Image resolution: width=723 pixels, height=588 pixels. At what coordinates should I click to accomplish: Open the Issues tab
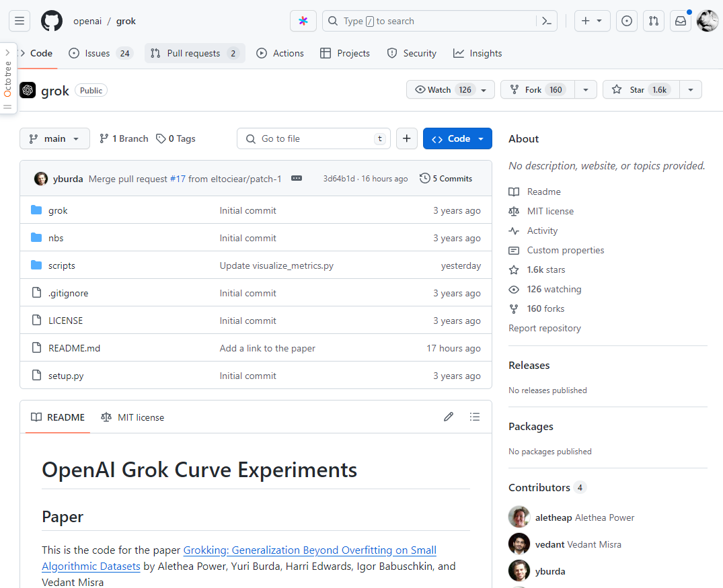(x=100, y=54)
